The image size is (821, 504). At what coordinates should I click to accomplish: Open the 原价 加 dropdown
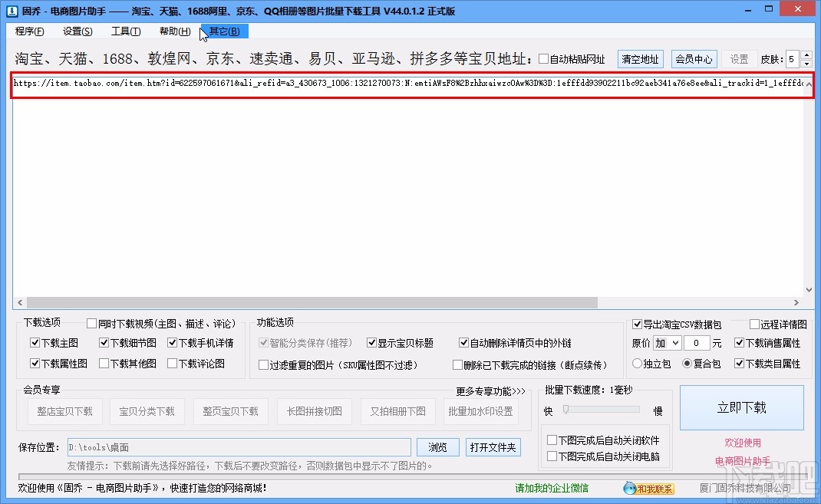(x=667, y=344)
